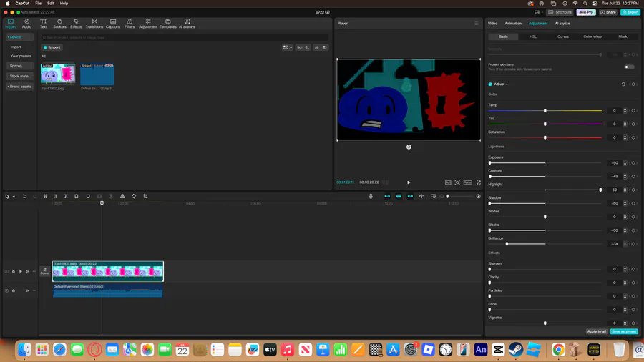644x362 pixels.
Task: Click the Cover button on the video track
Action: click(44, 271)
